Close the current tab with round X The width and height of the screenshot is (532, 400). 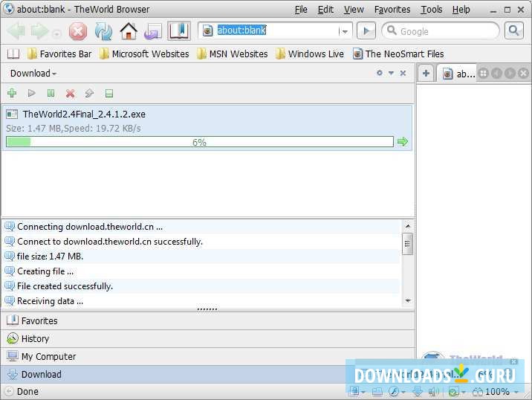[524, 74]
